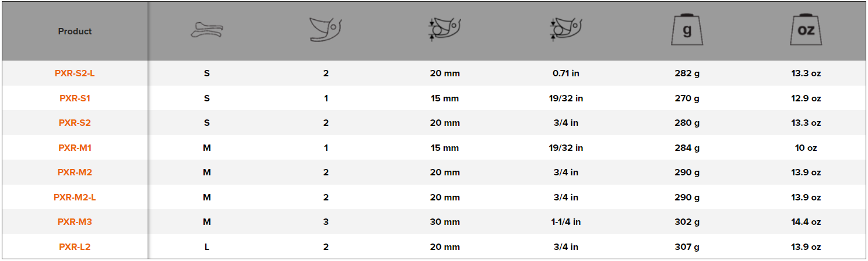This screenshot has height=261, width=868.
Task: Click the hand size handle icon
Action: 206,31
